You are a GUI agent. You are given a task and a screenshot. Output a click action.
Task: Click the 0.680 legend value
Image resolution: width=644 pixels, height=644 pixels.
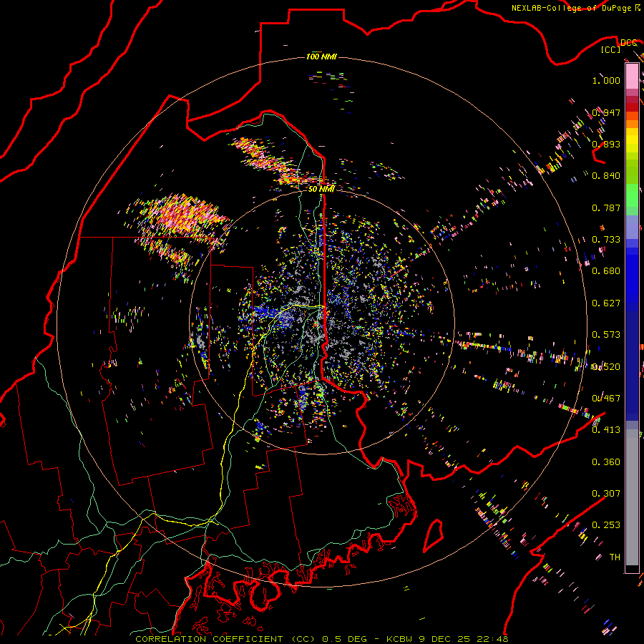[x=606, y=271]
